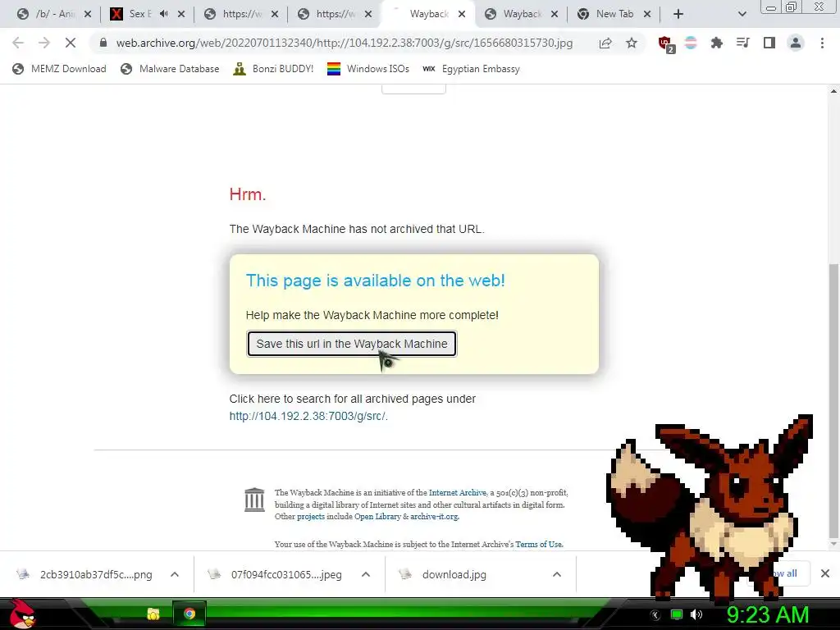Close the active Wayback tab
The image size is (840, 630).
462,14
